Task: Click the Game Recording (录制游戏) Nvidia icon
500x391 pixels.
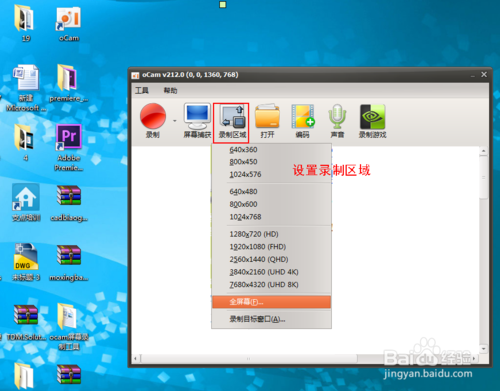Action: click(x=372, y=117)
